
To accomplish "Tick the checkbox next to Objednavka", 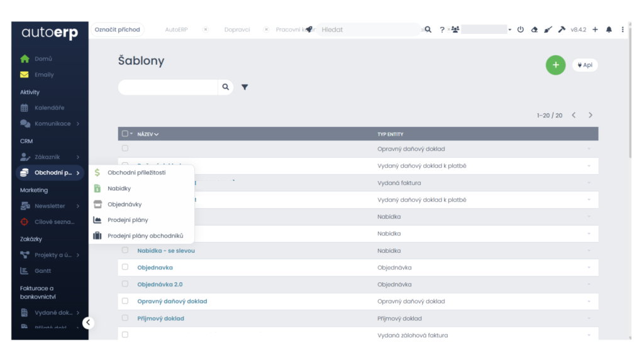I will click(125, 267).
